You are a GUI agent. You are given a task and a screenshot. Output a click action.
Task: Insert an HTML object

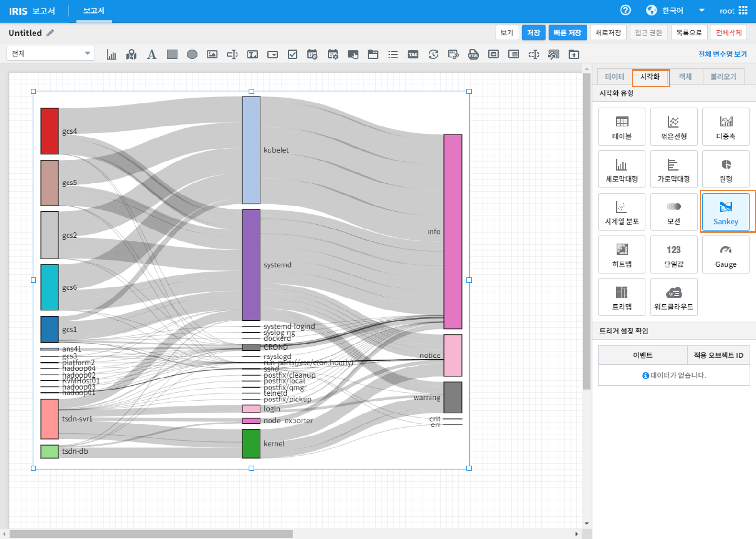(x=474, y=55)
